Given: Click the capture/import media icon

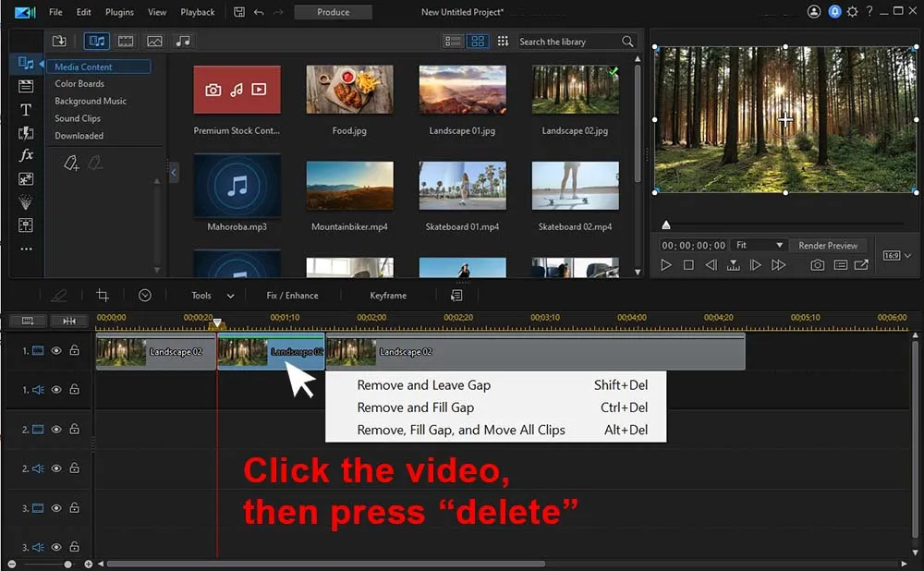Looking at the screenshot, I should (x=58, y=41).
